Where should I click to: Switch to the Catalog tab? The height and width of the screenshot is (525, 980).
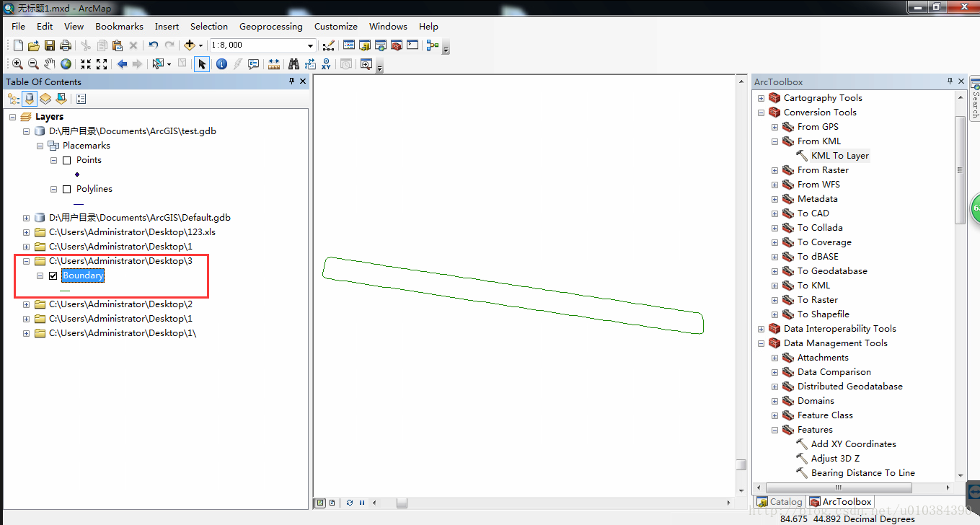(x=780, y=502)
